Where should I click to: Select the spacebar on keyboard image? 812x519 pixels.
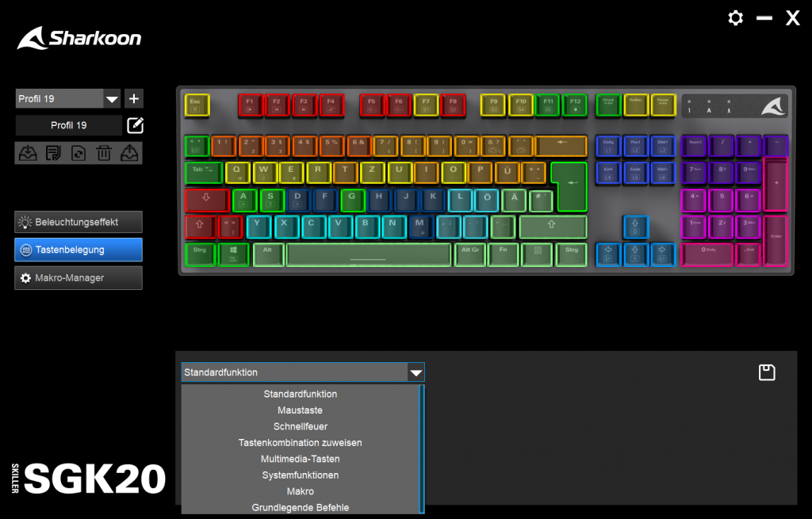tap(368, 254)
